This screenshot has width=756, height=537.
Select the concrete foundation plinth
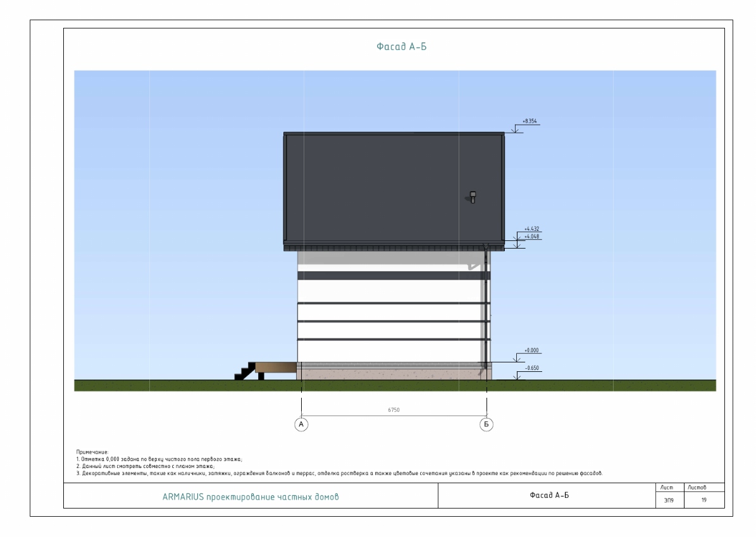click(x=392, y=373)
